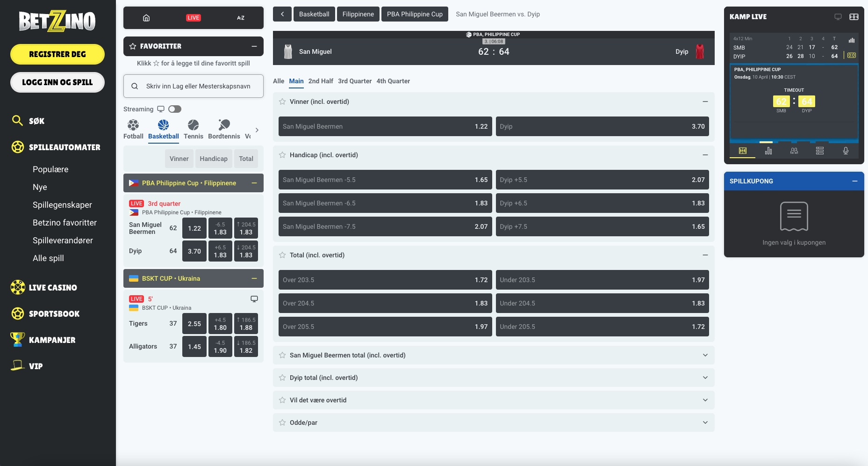The width and height of the screenshot is (868, 466).
Task: Show team lineups in the Kamp Live widget
Action: coord(794,151)
